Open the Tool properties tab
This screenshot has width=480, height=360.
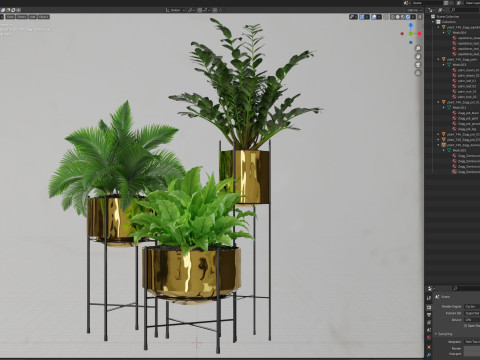point(429,298)
